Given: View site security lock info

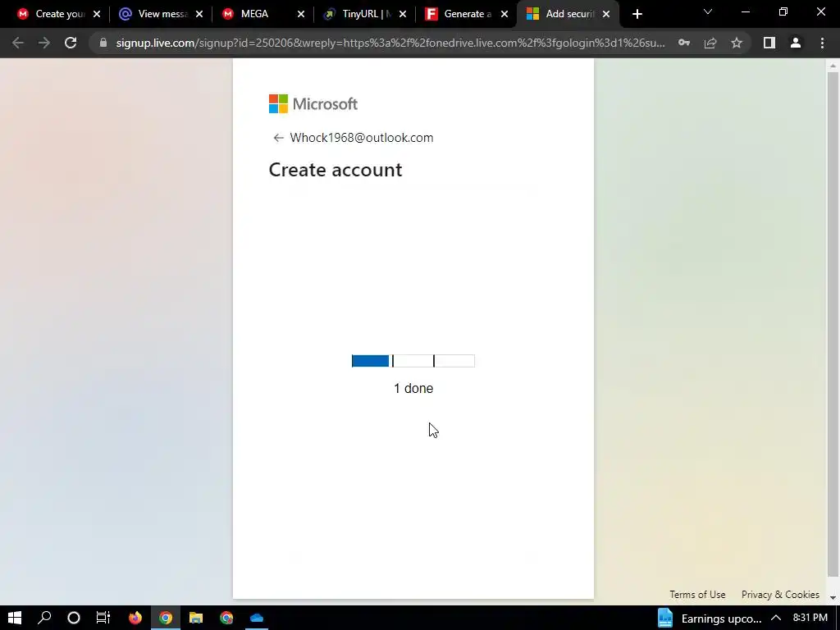Looking at the screenshot, I should tap(103, 43).
